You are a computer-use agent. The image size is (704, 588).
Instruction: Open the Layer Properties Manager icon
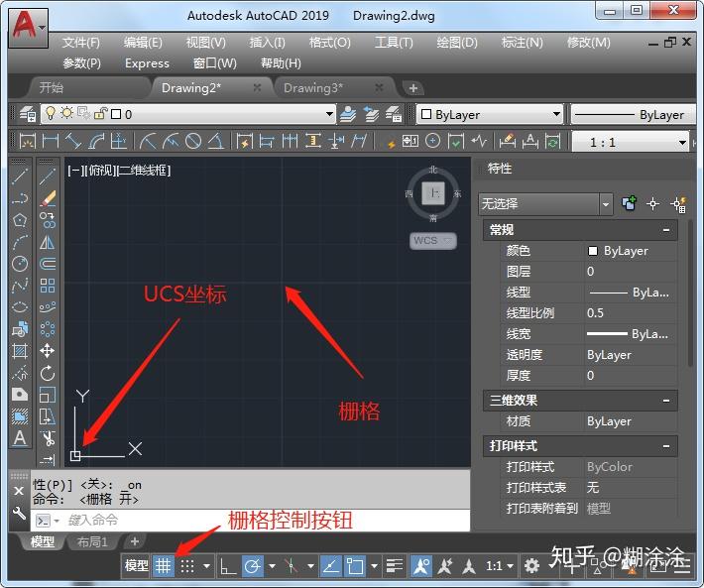tap(28, 114)
